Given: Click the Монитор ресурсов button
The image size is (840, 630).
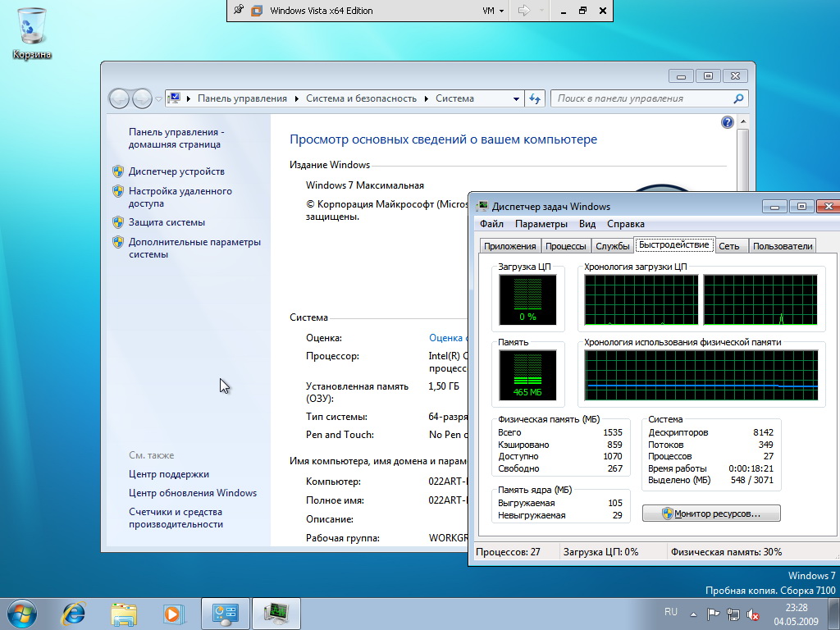Looking at the screenshot, I should [711, 514].
